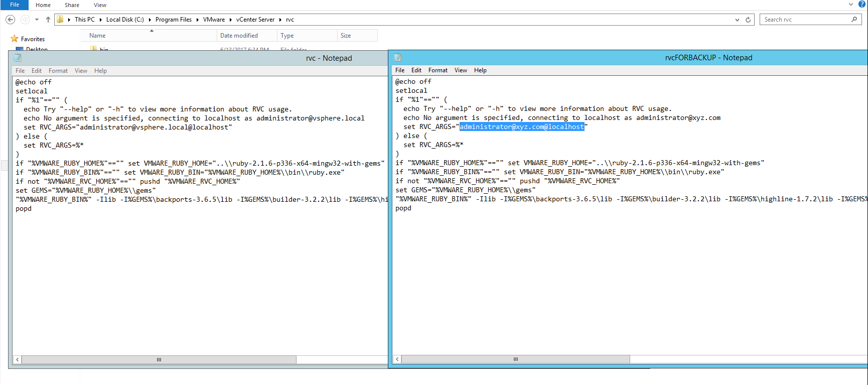Click the Explorer Forward arrow button
Image resolution: width=868 pixels, height=385 pixels.
(25, 20)
